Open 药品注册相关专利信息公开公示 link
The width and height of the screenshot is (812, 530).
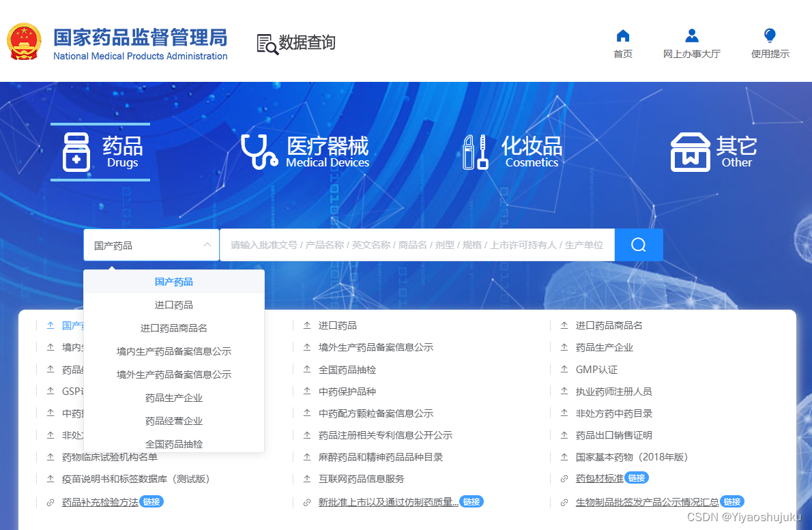(386, 435)
